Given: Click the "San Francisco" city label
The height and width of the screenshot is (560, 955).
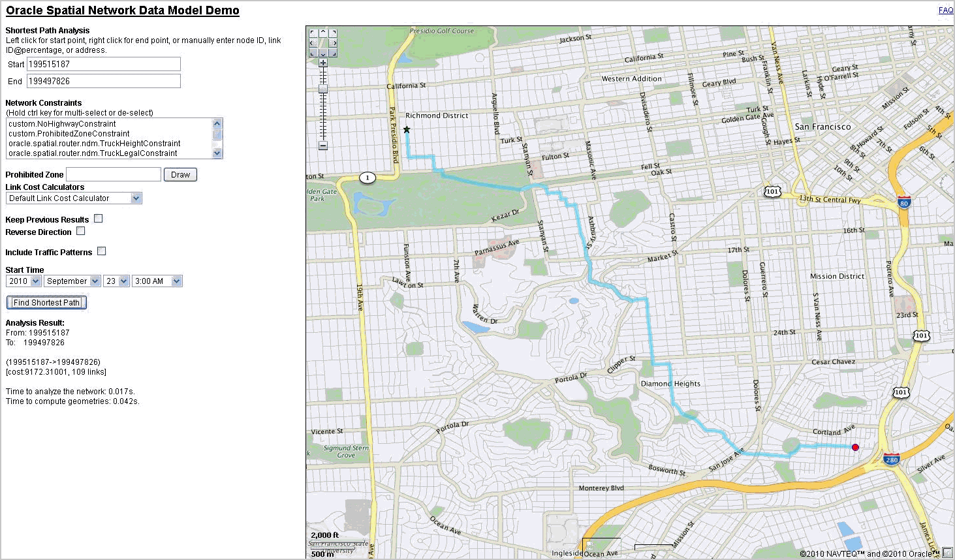Looking at the screenshot, I should click(x=822, y=127).
